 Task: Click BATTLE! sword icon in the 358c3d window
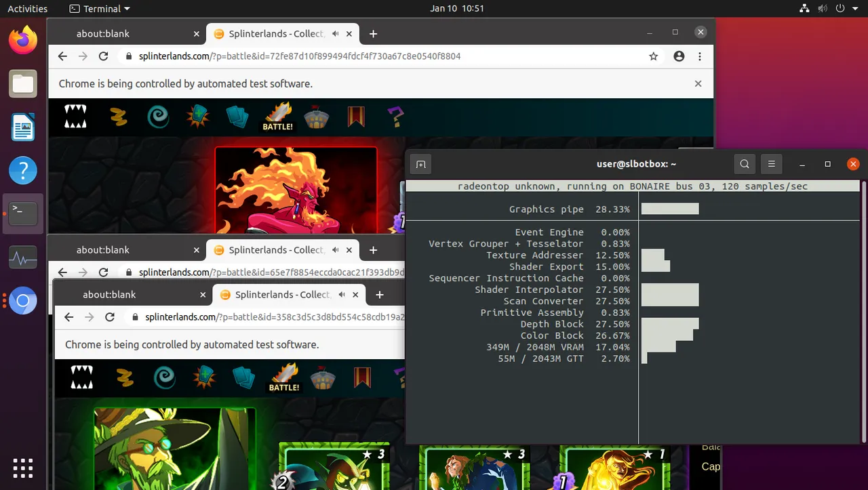click(284, 377)
